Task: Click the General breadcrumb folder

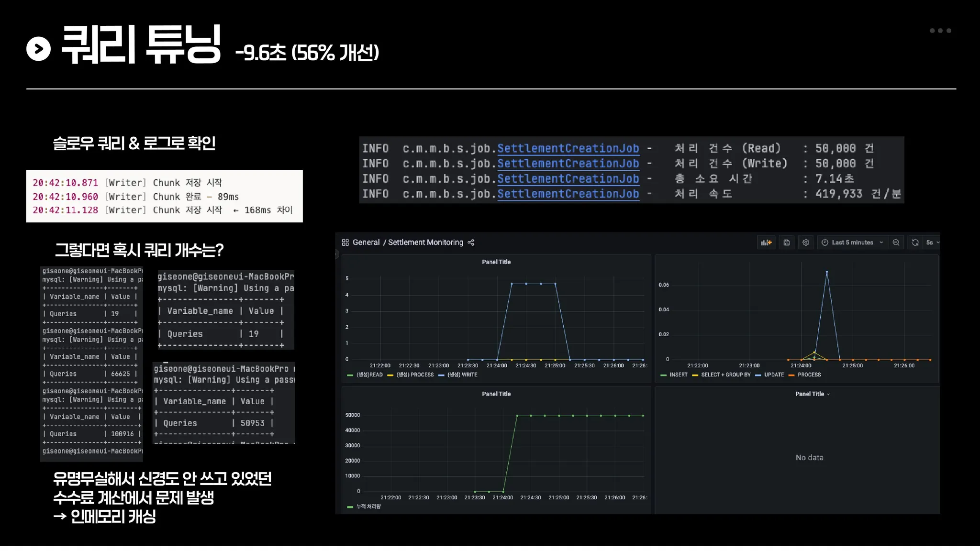Action: point(366,242)
